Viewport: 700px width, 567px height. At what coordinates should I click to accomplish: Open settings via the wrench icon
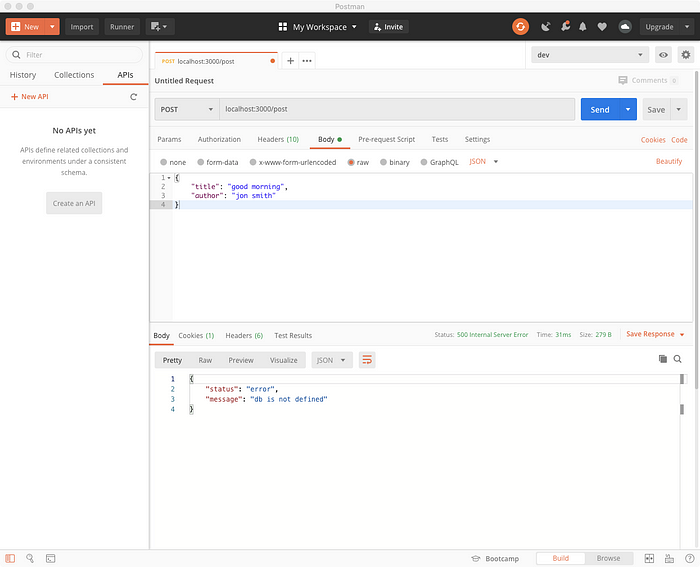tap(565, 26)
